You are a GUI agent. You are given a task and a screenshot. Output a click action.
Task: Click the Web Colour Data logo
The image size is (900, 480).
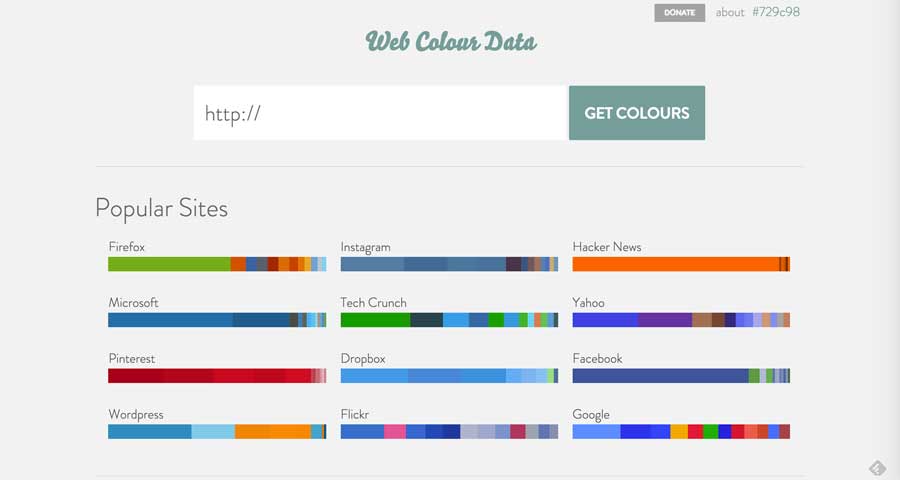tap(451, 41)
